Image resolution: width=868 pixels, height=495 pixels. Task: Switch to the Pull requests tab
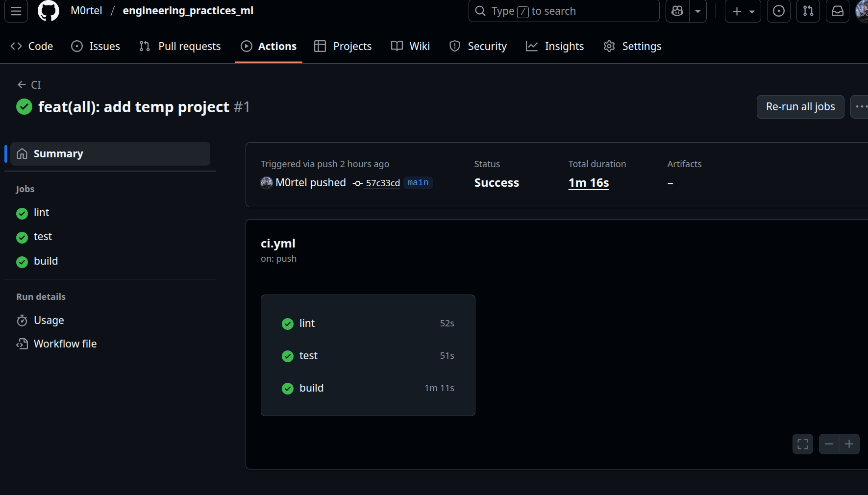180,46
